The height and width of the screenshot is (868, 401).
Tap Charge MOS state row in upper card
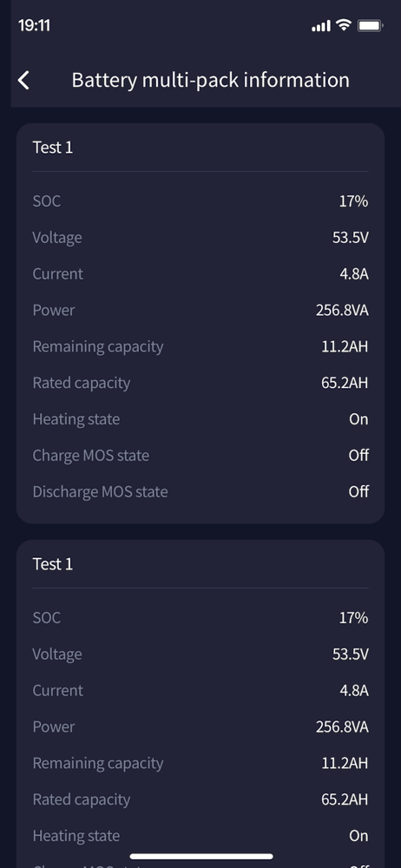(x=200, y=456)
